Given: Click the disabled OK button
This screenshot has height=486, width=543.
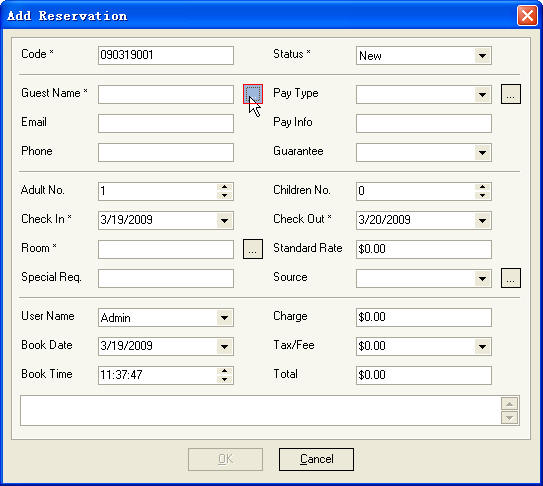Looking at the screenshot, I should click(225, 459).
